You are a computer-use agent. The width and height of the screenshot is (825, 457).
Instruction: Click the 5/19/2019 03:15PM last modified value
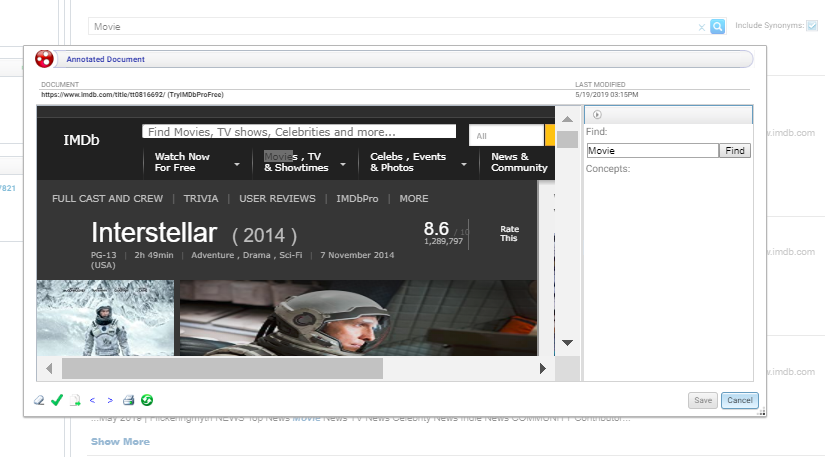click(607, 95)
